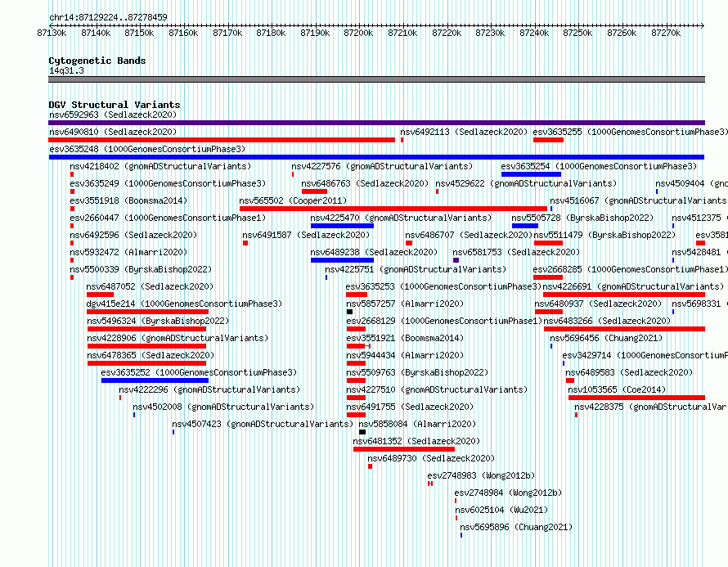
Task: Click nsv4507423 gnomAD variant label
Action: pos(263,424)
